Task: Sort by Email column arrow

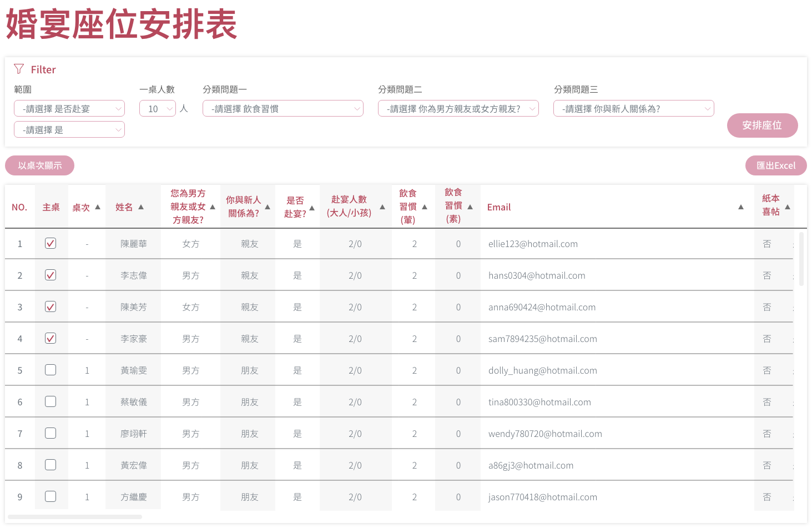Action: click(x=741, y=207)
